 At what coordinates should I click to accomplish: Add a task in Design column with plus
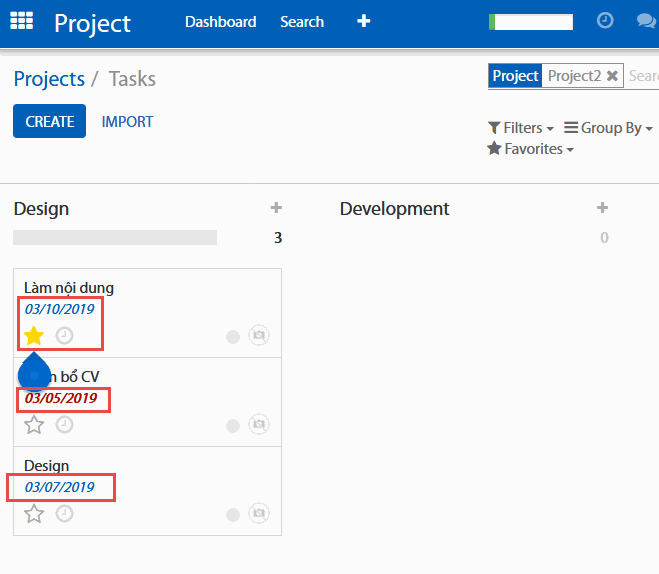coord(276,208)
